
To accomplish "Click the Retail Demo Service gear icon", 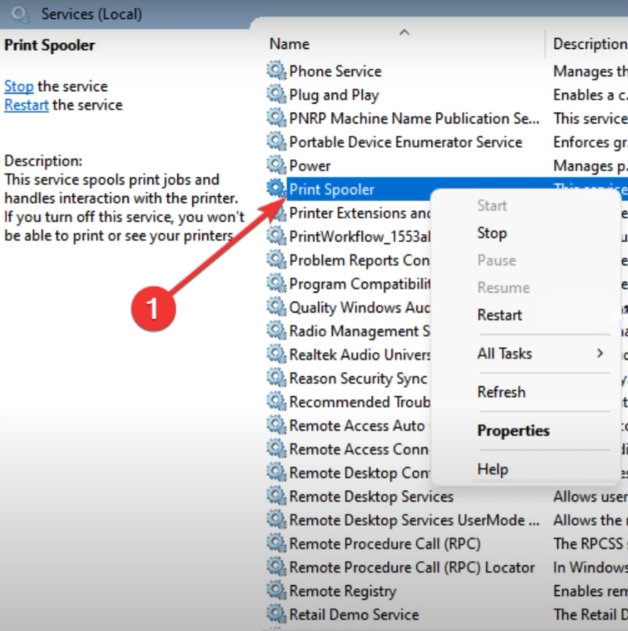I will (276, 615).
